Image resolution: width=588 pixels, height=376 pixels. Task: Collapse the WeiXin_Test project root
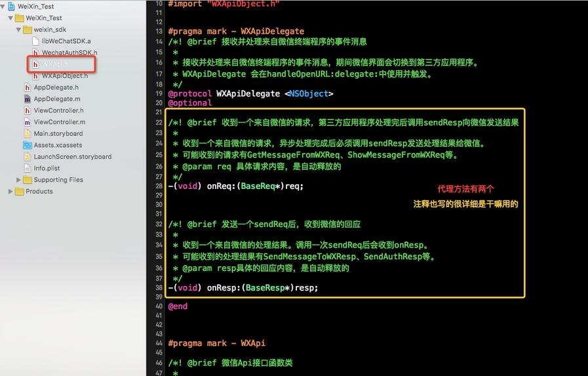pos(3,7)
